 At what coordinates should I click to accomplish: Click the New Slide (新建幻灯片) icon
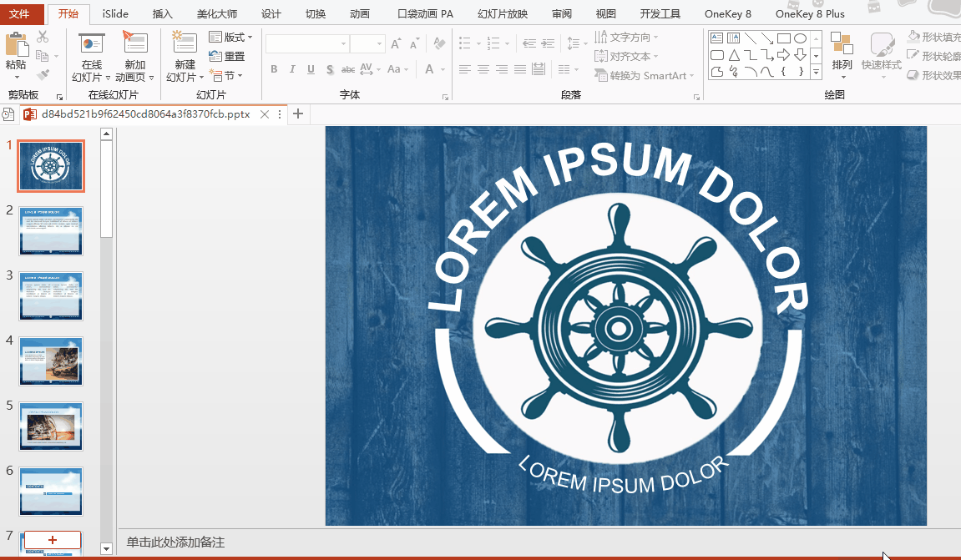[184, 43]
